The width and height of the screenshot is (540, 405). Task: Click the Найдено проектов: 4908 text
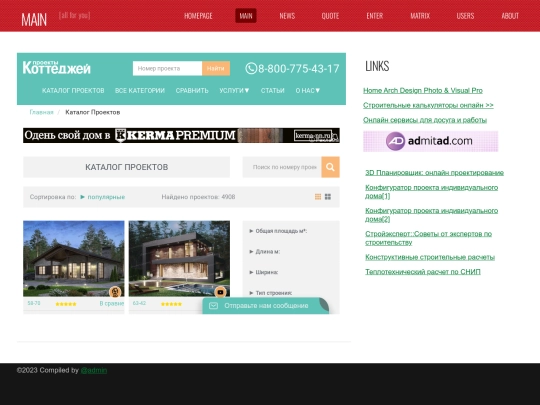[x=198, y=197]
